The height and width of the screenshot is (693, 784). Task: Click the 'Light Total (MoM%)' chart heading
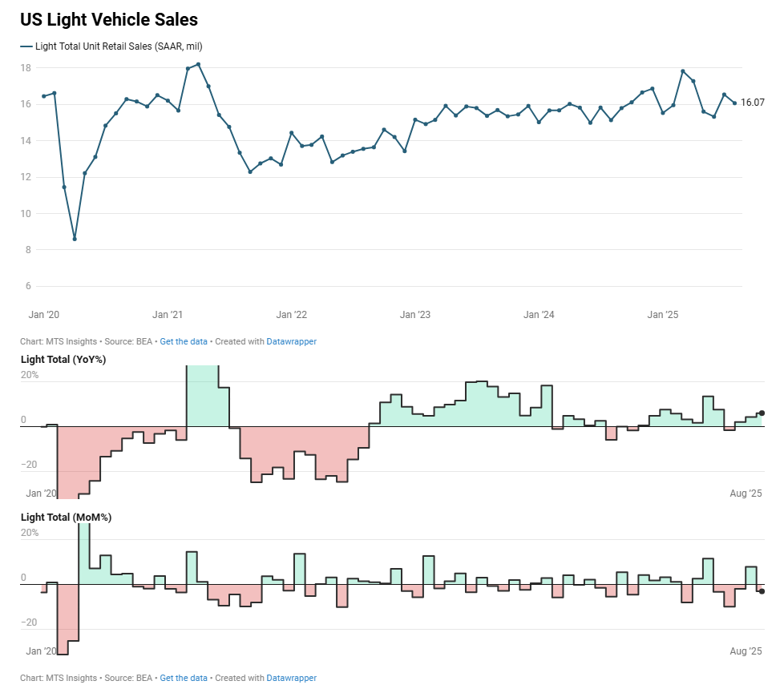[66, 518]
